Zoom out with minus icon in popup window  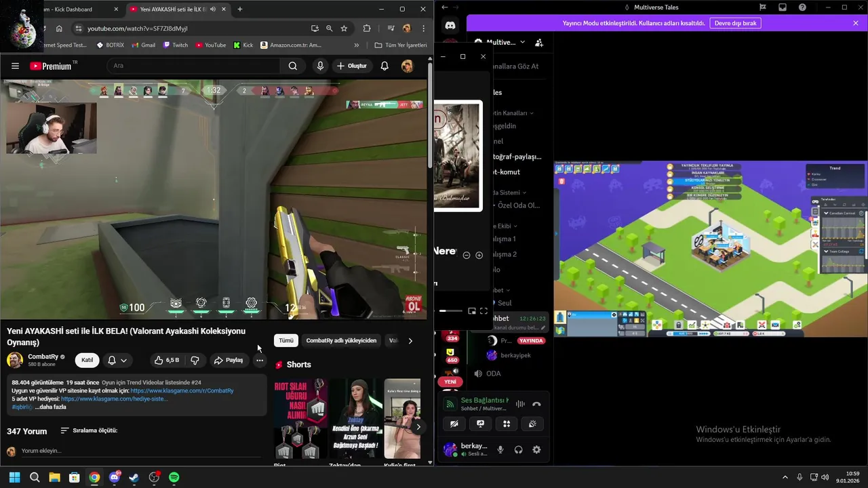[467, 255]
